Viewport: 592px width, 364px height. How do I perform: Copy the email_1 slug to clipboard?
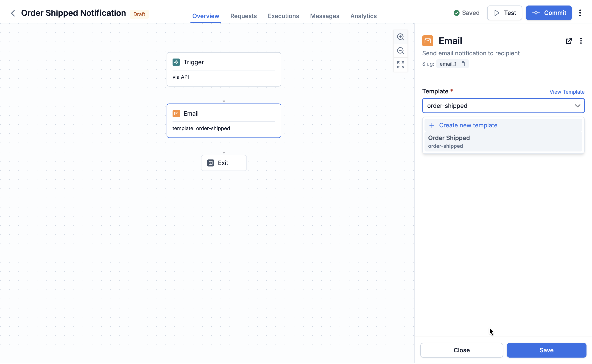[x=463, y=64]
